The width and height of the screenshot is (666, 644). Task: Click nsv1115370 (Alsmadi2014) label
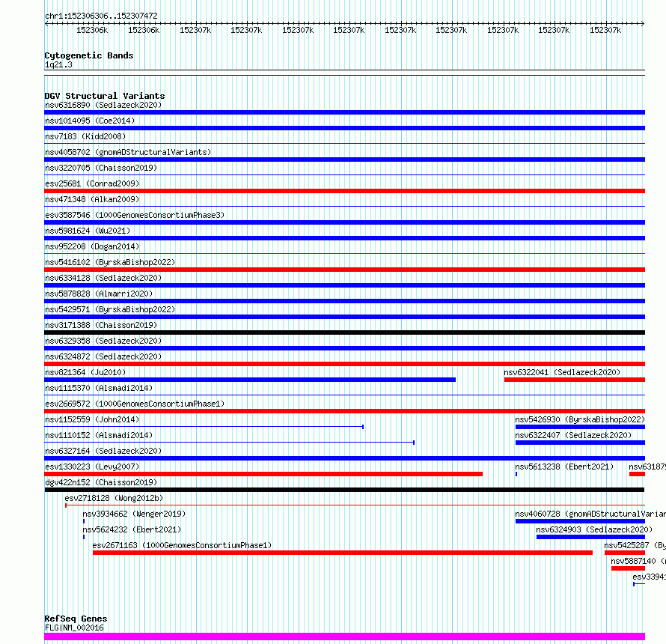click(x=99, y=388)
